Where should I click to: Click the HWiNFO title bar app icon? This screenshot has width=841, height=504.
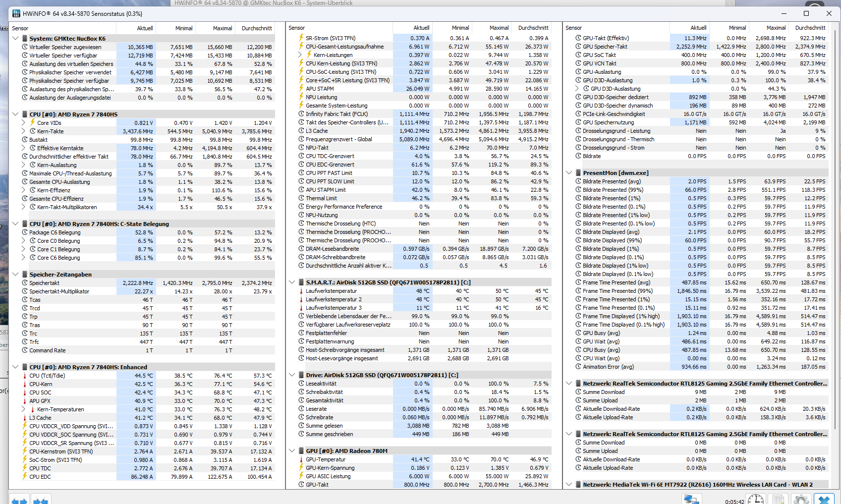click(16, 13)
